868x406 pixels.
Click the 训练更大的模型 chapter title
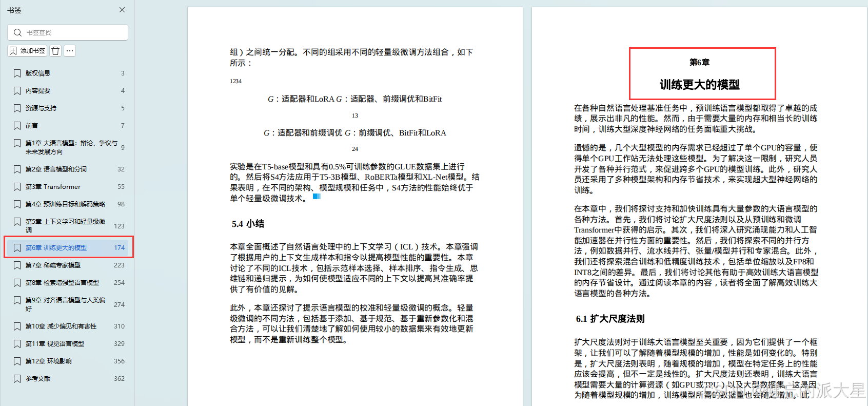coord(699,85)
